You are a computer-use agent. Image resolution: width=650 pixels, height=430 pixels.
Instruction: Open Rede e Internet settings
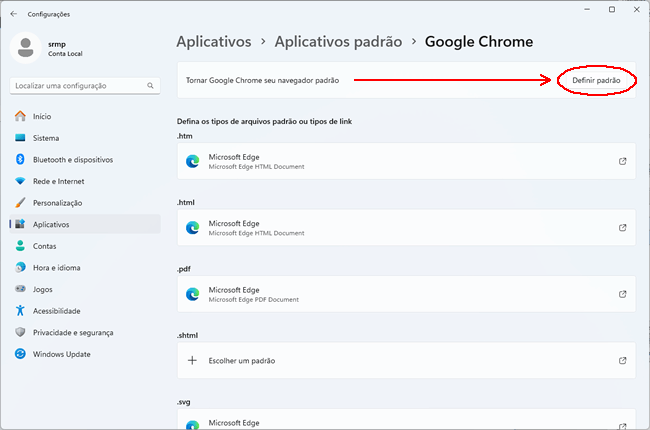[85, 181]
